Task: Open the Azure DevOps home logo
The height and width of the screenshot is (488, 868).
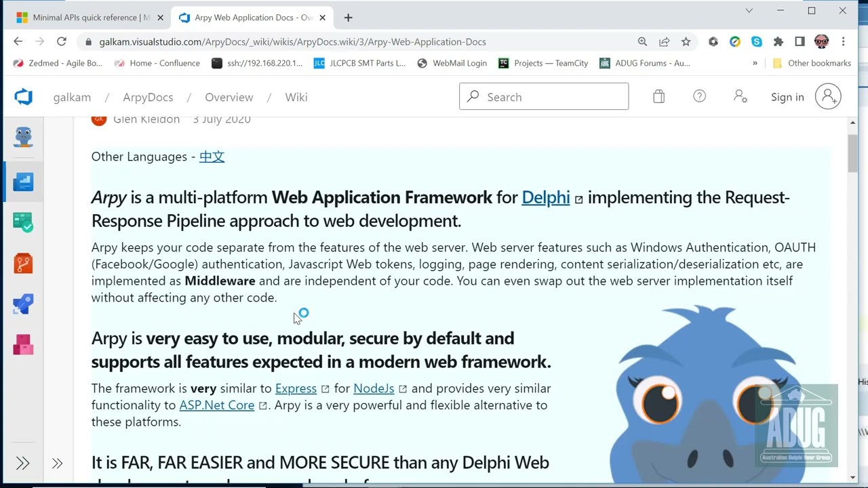Action: click(24, 97)
